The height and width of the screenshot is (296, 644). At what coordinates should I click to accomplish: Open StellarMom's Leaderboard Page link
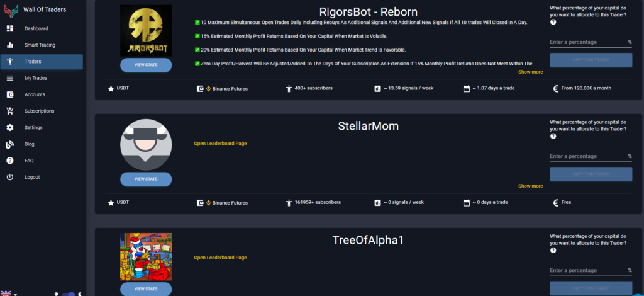pyautogui.click(x=220, y=143)
